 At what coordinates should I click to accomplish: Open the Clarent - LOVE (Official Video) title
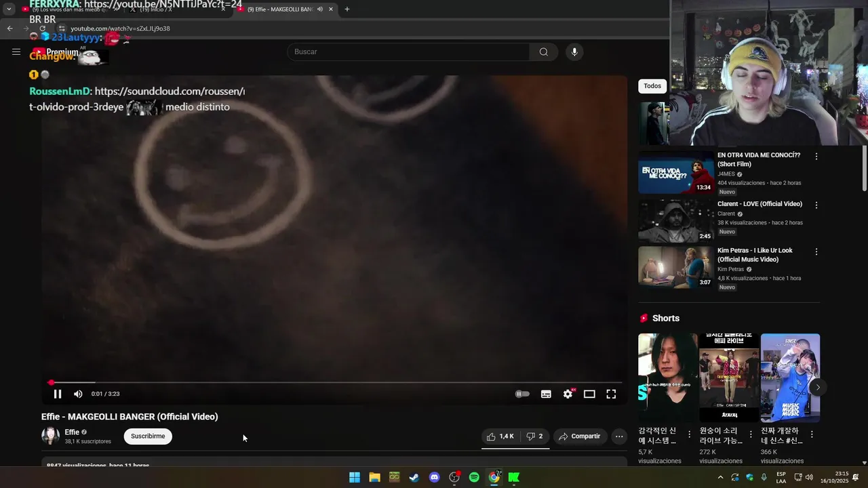(x=759, y=204)
